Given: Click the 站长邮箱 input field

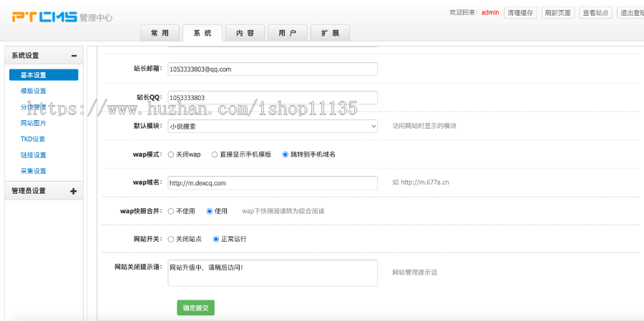Looking at the screenshot, I should (273, 69).
